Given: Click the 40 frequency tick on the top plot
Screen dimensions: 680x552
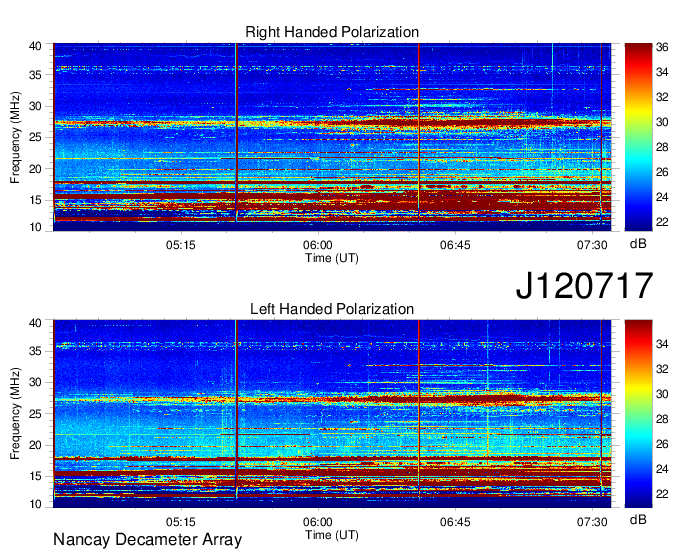Looking at the screenshot, I should (35, 46).
